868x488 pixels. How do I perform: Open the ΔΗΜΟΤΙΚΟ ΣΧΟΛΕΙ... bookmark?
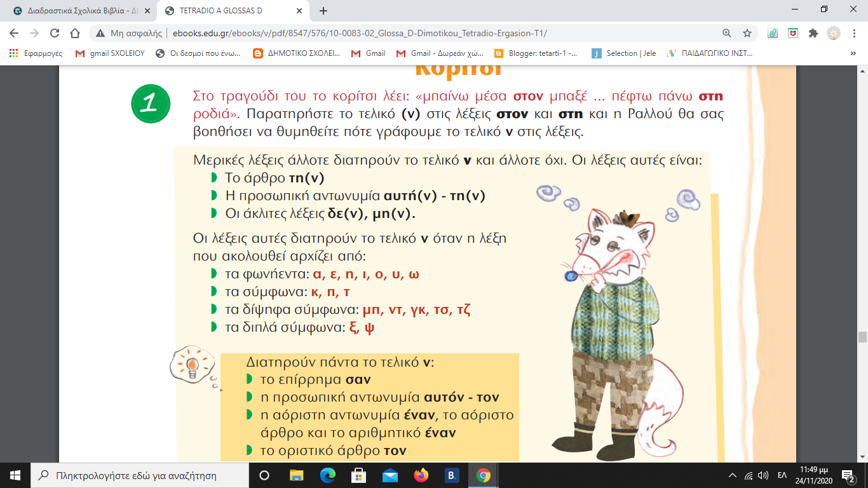(x=297, y=53)
